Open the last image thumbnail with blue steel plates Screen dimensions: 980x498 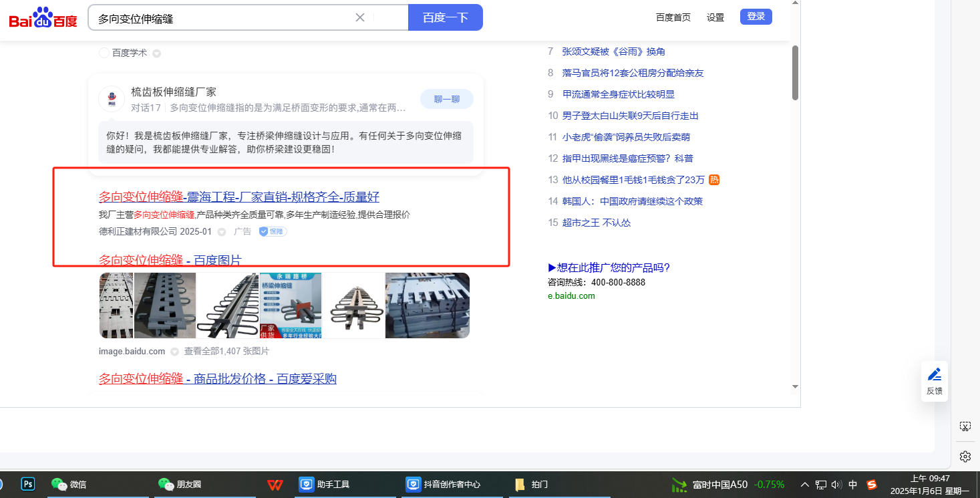pyautogui.click(x=428, y=305)
